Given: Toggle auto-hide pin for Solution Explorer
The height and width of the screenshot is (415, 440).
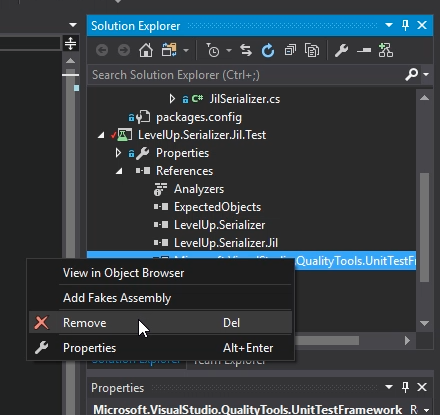Looking at the screenshot, I should [405, 25].
